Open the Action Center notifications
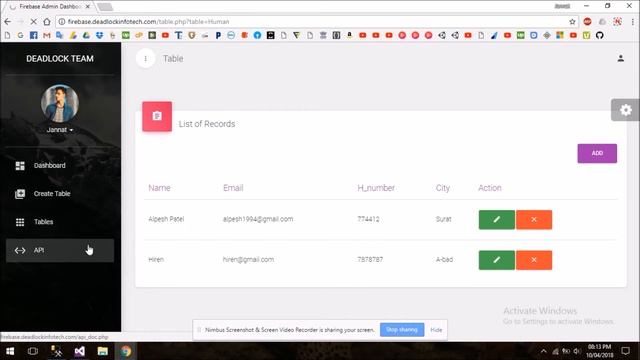The width and height of the screenshot is (640, 360). click(x=625, y=351)
